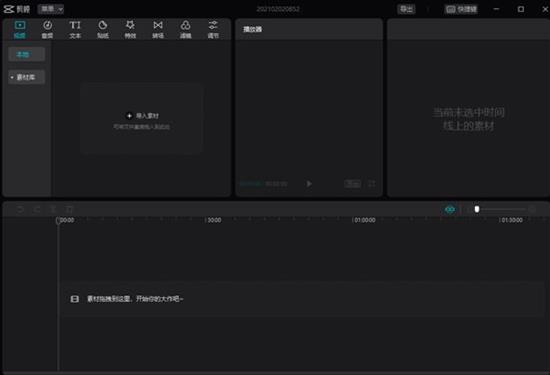This screenshot has width=550, height=375.
Task: Toggle player fullscreen icon
Action: click(x=372, y=183)
